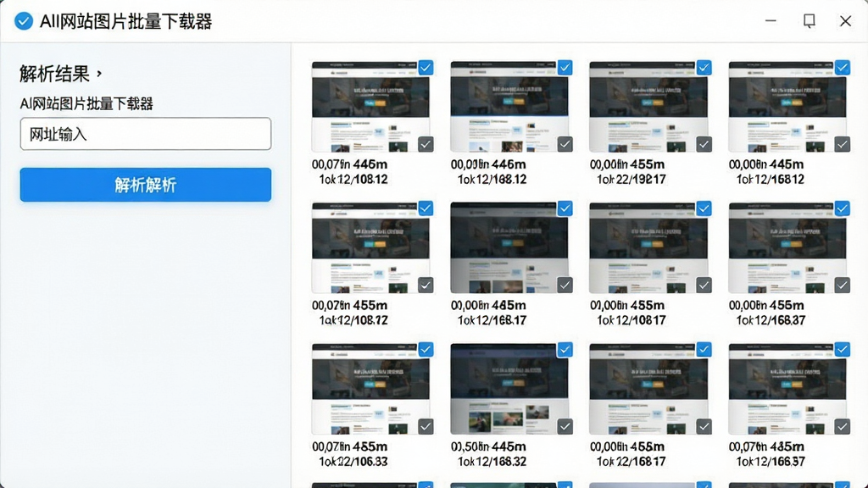Click the text "01,00in 455m"

(x=627, y=305)
